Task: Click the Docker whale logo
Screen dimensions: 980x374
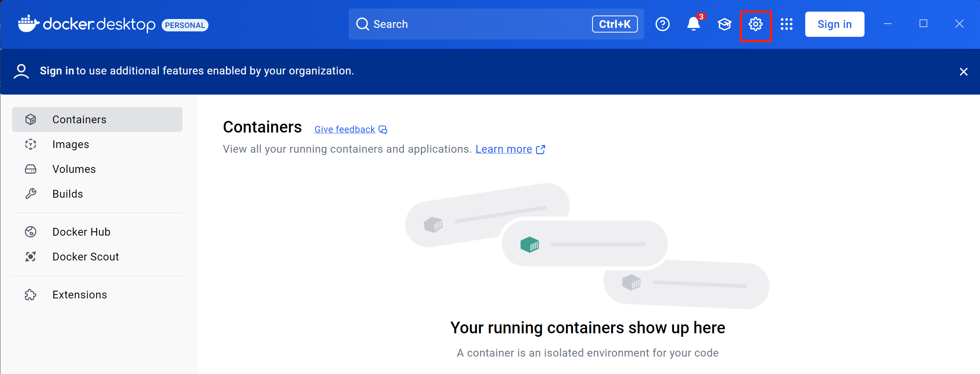Action: [29, 24]
